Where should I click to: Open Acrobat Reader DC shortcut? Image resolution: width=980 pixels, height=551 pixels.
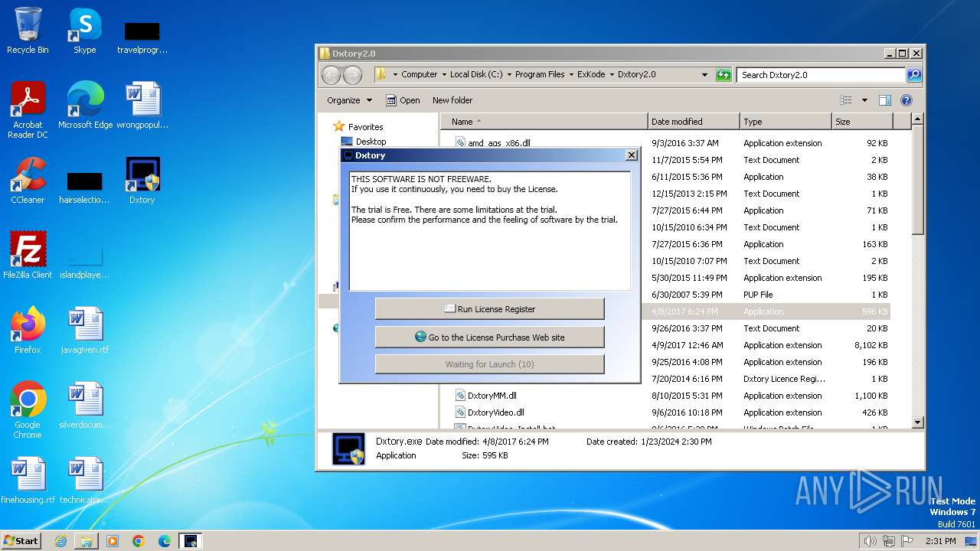28,109
